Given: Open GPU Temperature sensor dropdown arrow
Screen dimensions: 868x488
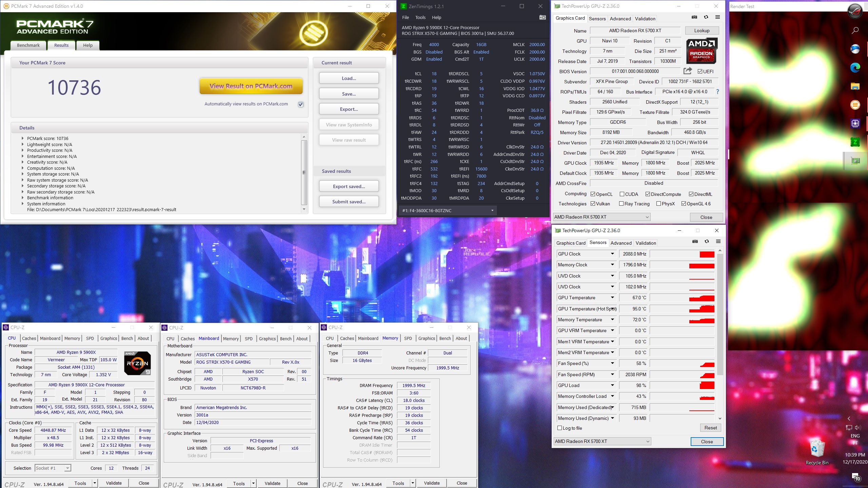Looking at the screenshot, I should (x=612, y=297).
